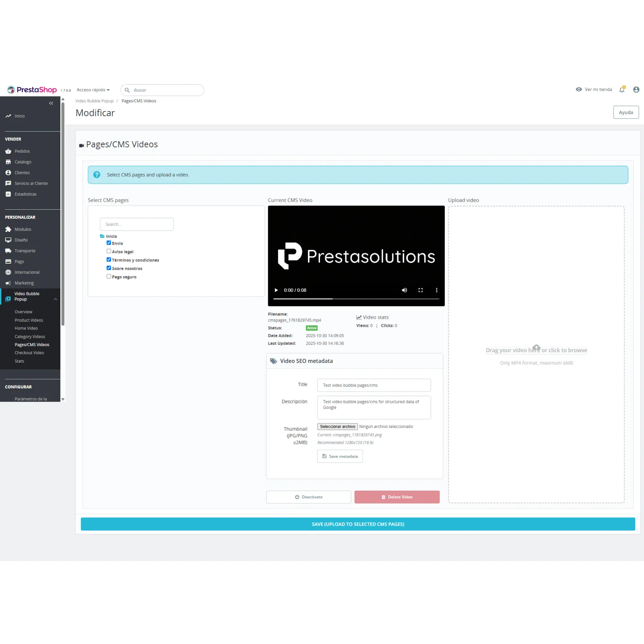Collapse the Video Bubble Popup submenu
Screen dimensions: 644x644
(x=56, y=299)
